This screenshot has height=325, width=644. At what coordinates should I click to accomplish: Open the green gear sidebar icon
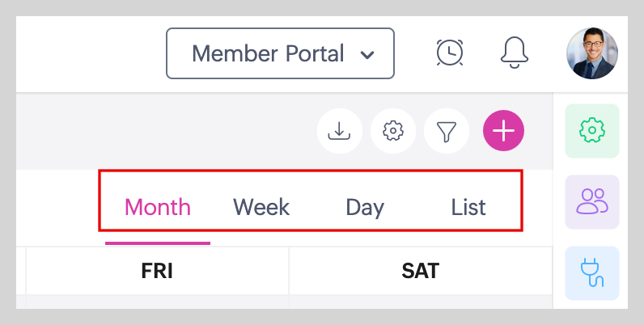click(592, 130)
